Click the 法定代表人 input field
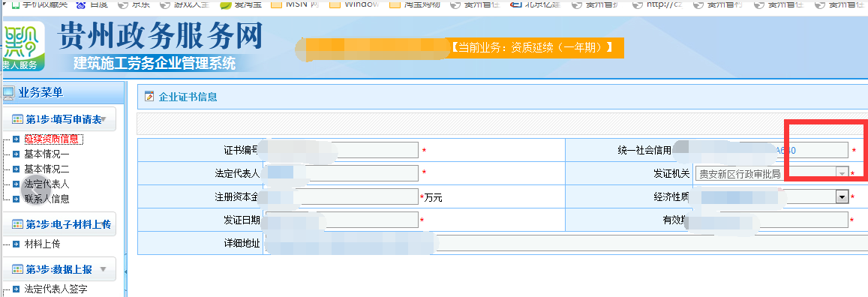The width and height of the screenshot is (868, 297). [342, 173]
